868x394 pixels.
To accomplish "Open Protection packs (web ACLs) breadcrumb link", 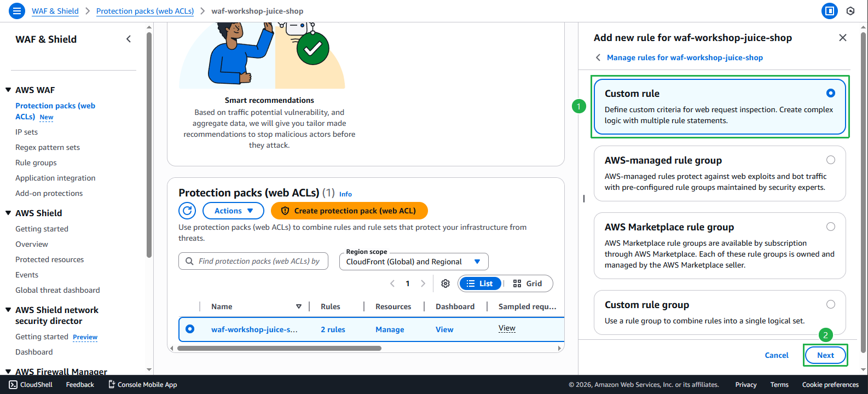I will click(x=145, y=11).
